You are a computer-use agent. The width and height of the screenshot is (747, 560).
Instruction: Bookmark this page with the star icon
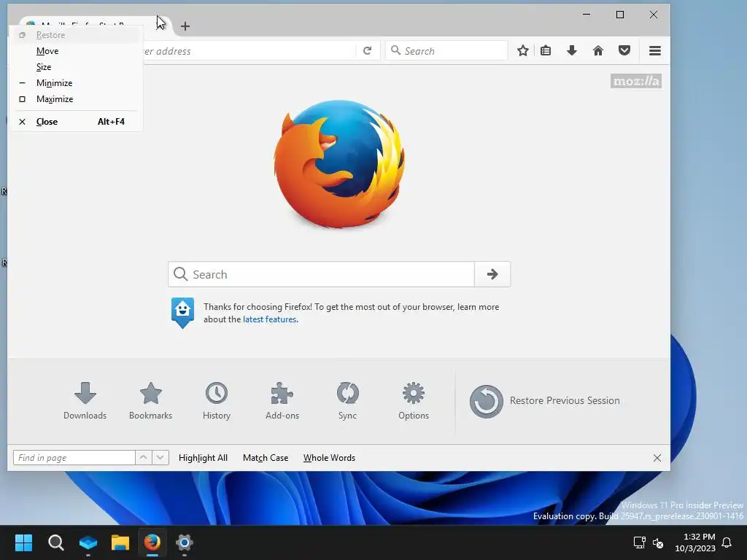coord(522,50)
